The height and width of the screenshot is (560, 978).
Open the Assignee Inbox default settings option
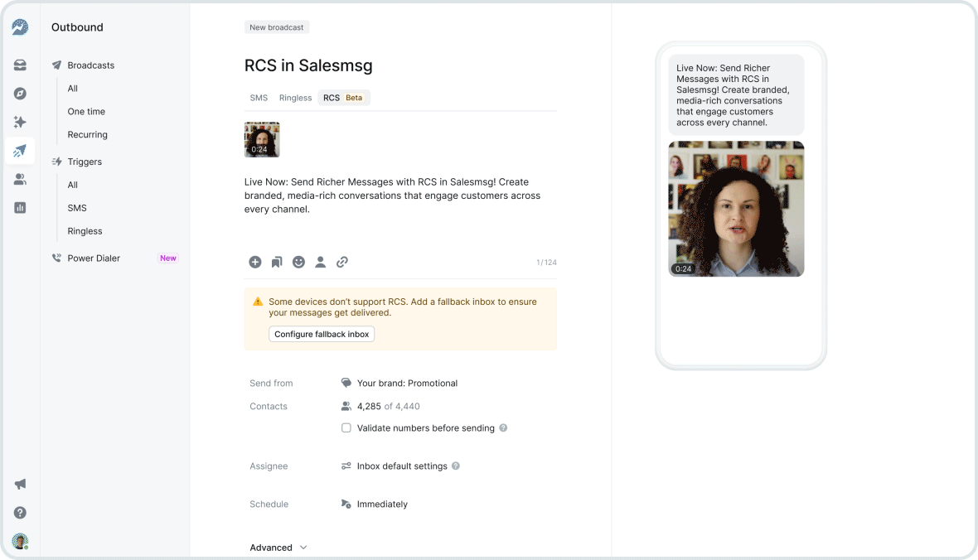pos(400,466)
